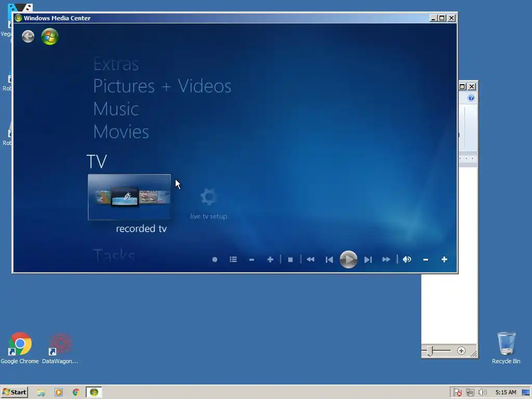This screenshot has width=532, height=399.
Task: Open live tv setup gear icon
Action: tap(208, 196)
